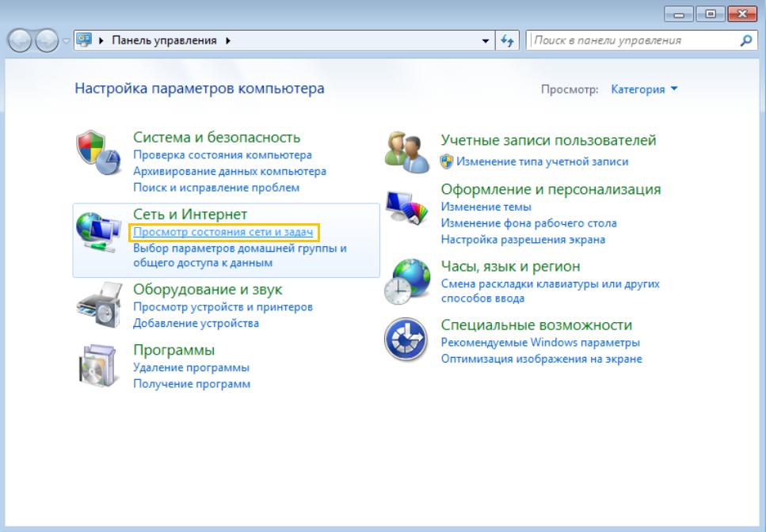This screenshot has width=766, height=532.
Task: Click the search magnifier icon
Action: pos(745,40)
